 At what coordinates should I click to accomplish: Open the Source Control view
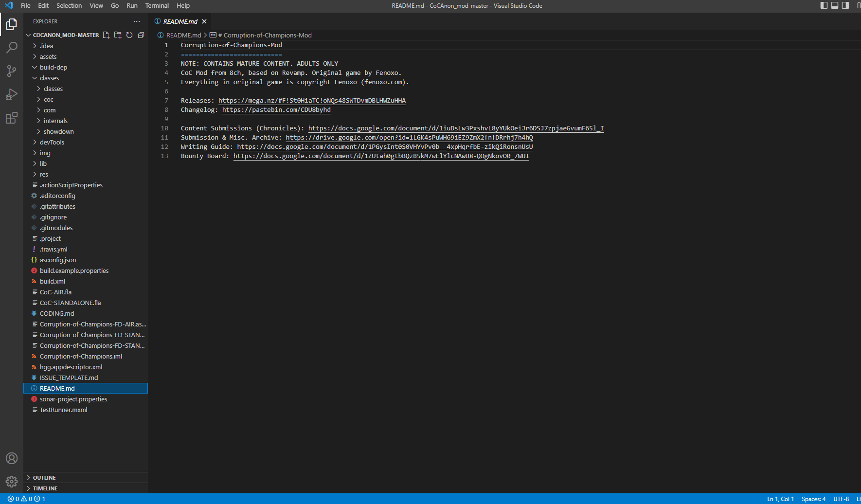click(12, 71)
